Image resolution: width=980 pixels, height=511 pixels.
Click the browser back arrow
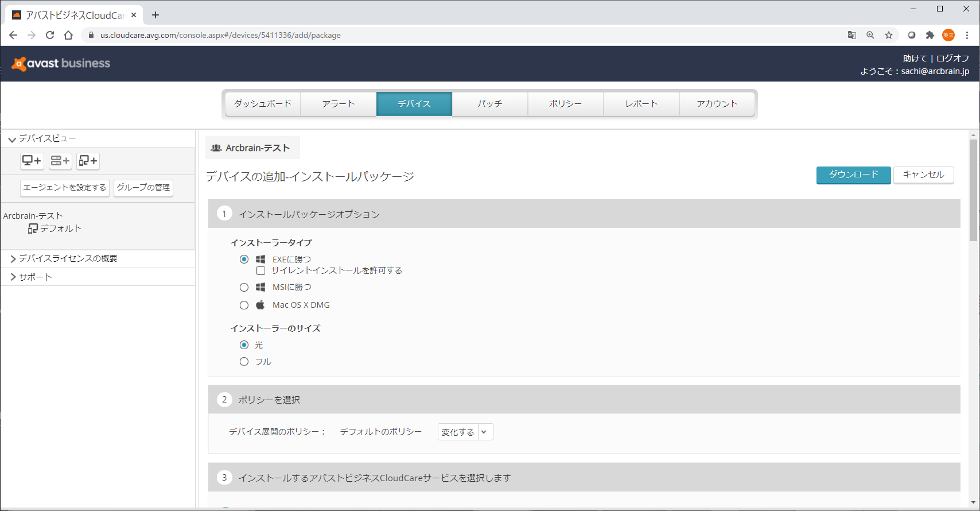[13, 35]
